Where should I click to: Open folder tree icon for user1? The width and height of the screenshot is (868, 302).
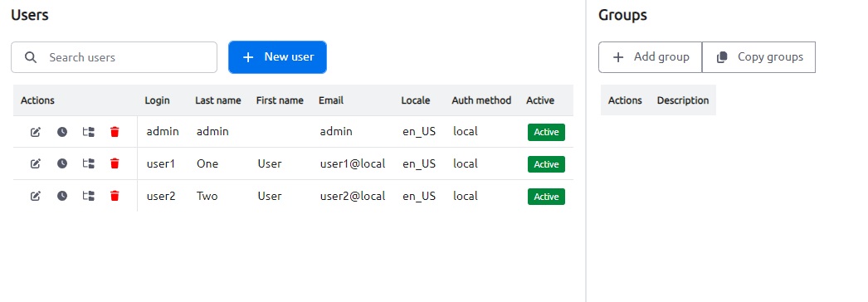[89, 163]
